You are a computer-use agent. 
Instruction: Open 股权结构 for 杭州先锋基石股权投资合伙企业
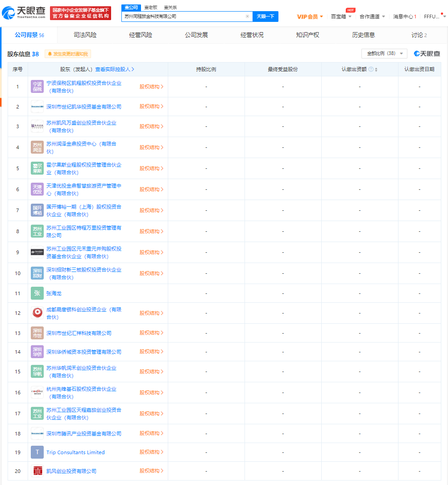(151, 393)
